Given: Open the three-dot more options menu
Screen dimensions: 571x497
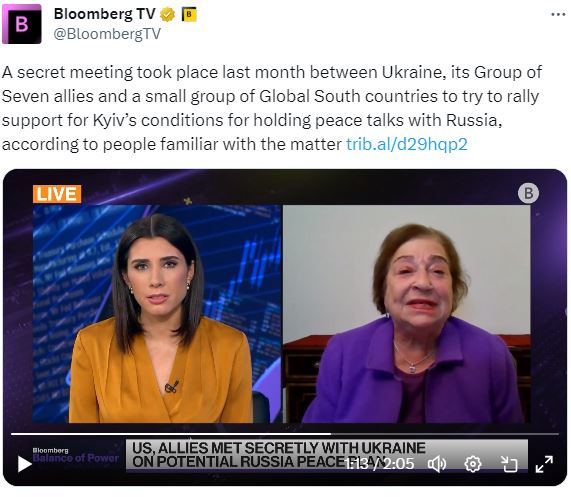Looking at the screenshot, I should pos(558,15).
